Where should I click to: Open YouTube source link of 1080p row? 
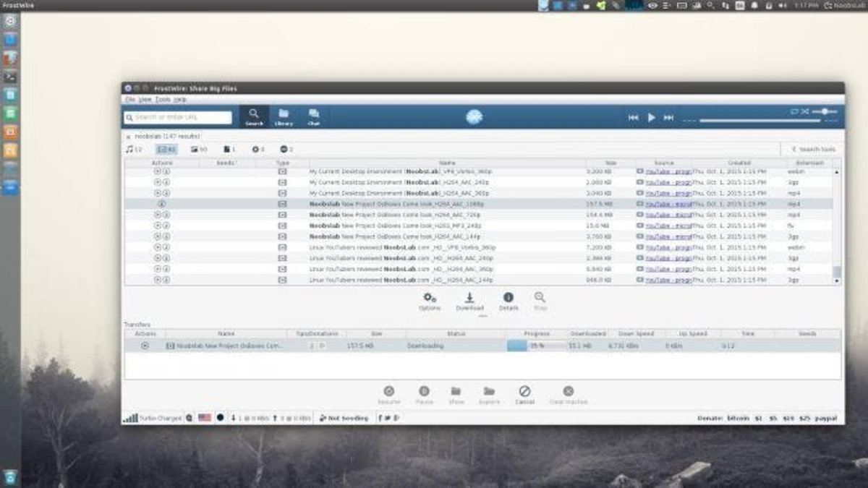pyautogui.click(x=668, y=204)
